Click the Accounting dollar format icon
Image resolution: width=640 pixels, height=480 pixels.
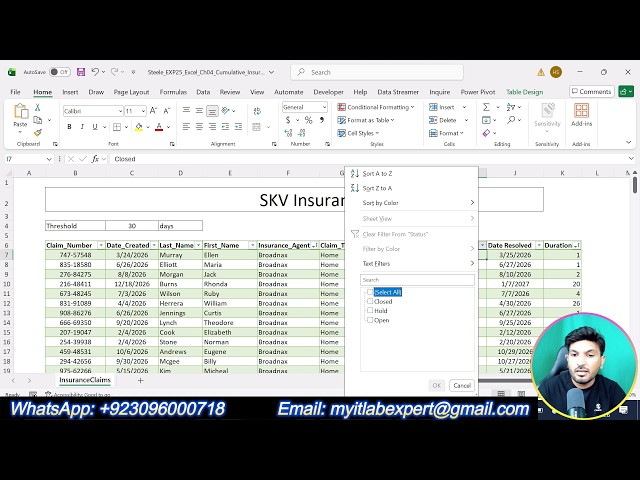tap(288, 120)
